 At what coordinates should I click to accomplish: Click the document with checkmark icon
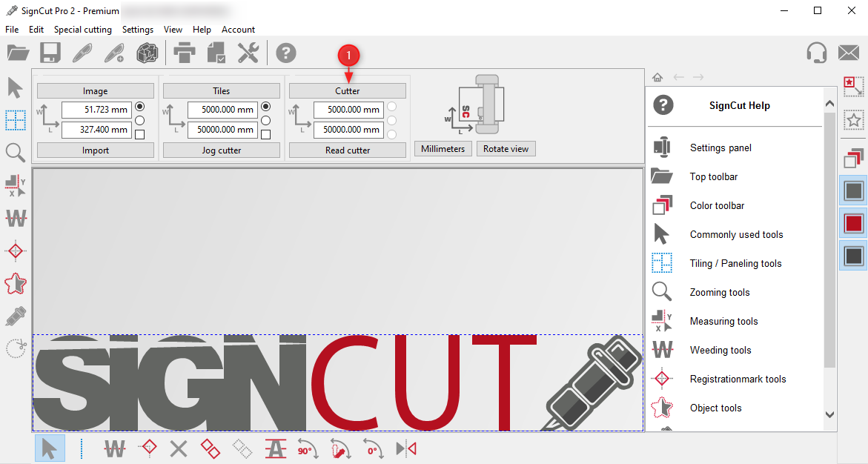pyautogui.click(x=216, y=53)
